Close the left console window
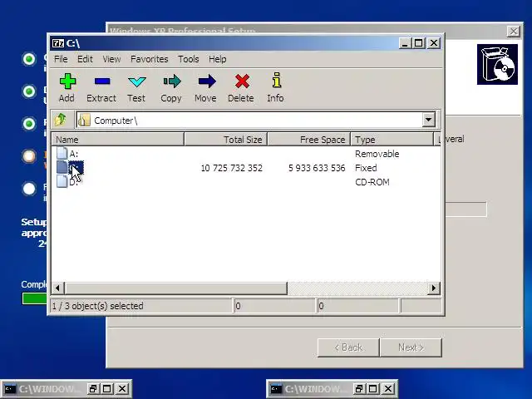 (122, 389)
